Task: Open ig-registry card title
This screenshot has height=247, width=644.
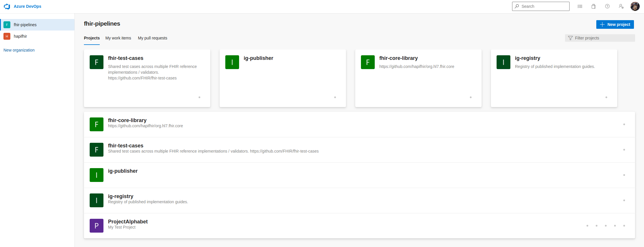Action: [528, 58]
